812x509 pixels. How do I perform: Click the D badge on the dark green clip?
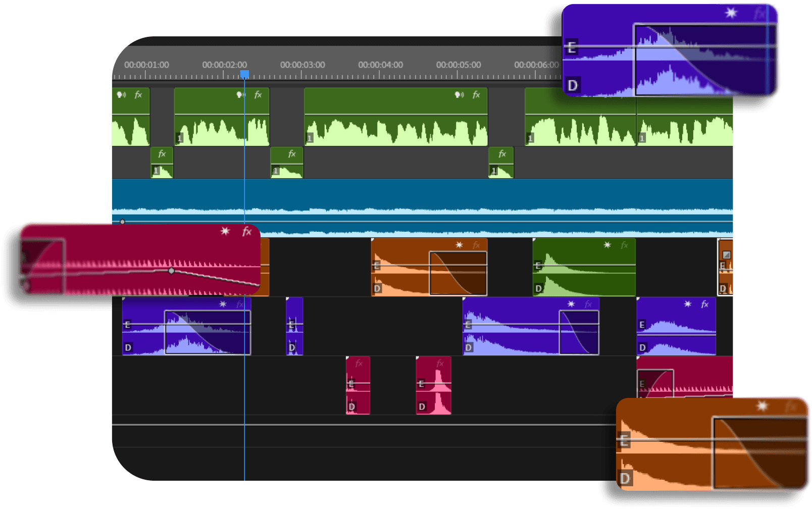[538, 289]
